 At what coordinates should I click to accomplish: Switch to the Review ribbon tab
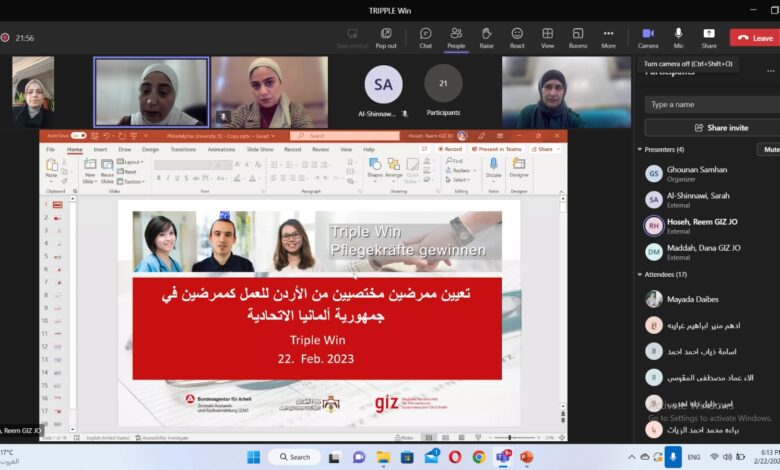321,149
